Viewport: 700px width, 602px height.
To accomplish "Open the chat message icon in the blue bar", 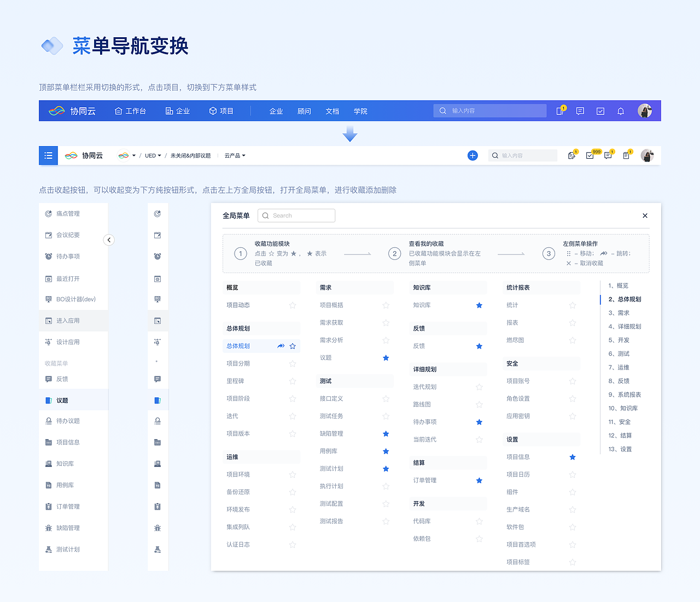I will point(580,111).
